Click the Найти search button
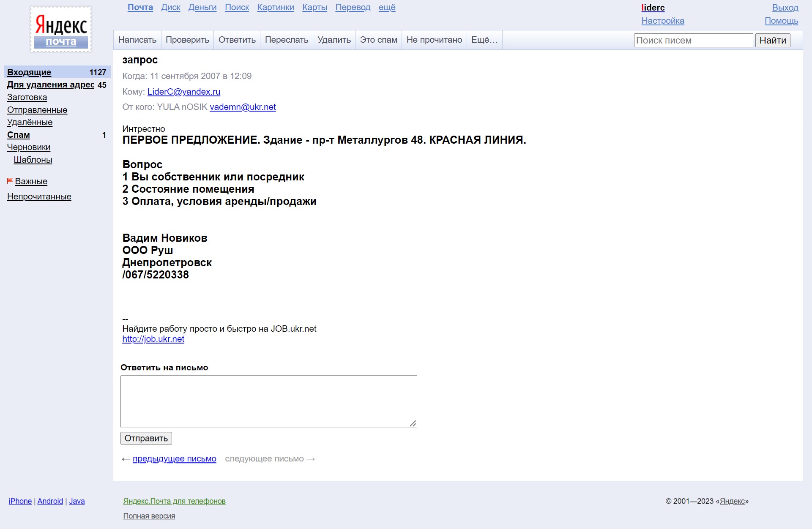The image size is (812, 529). 773,40
